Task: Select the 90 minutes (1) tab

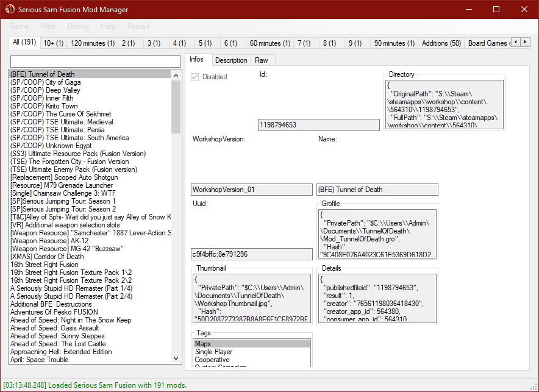Action: (394, 43)
